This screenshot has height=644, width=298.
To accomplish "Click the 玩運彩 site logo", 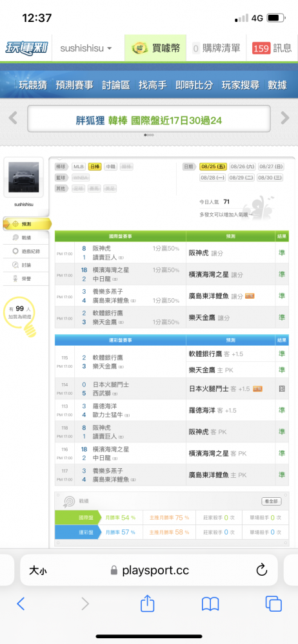I will point(26,48).
